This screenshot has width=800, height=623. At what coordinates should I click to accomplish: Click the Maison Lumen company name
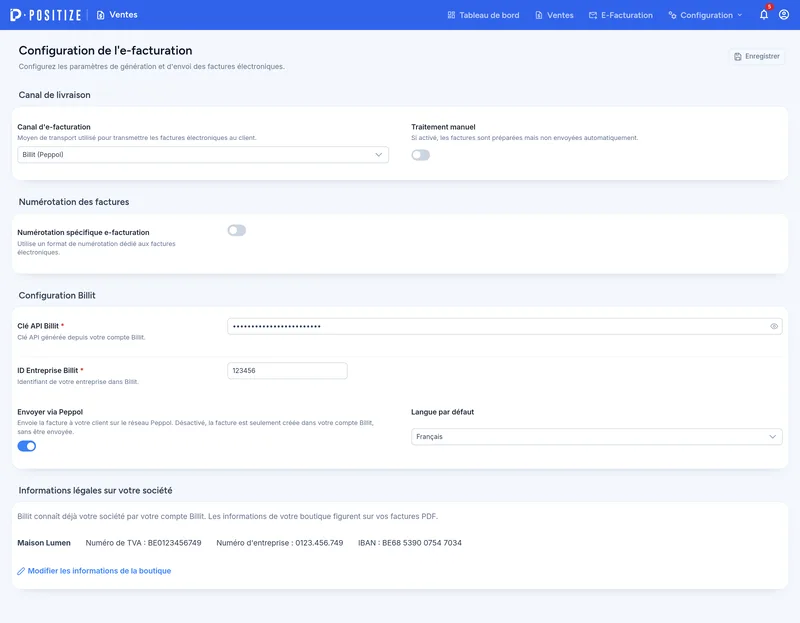(44, 543)
